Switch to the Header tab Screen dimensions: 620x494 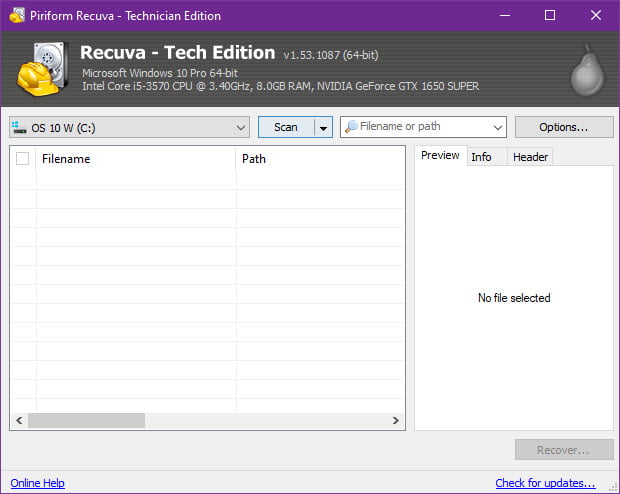pos(530,157)
